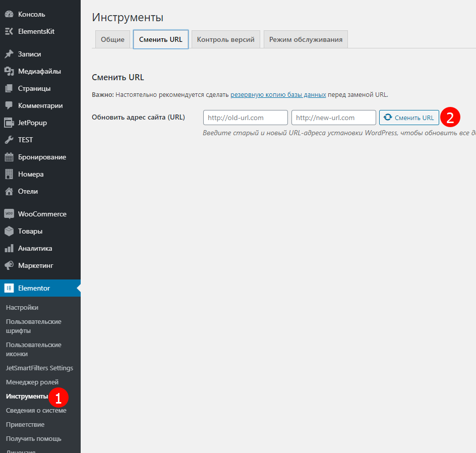Switch to the Общие tab
476x453 pixels.
click(112, 39)
